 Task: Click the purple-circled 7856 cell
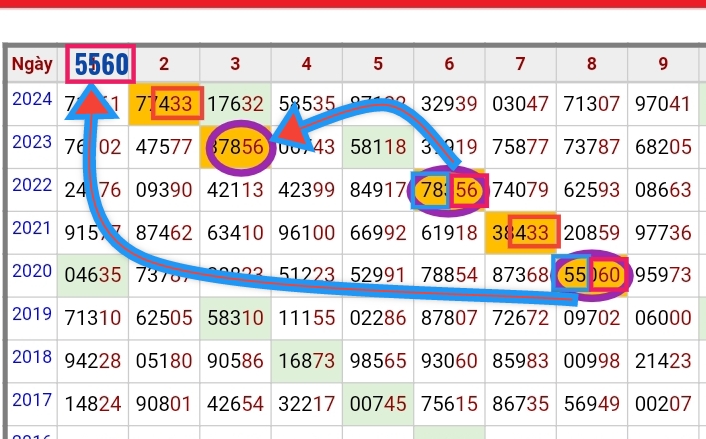pos(237,147)
